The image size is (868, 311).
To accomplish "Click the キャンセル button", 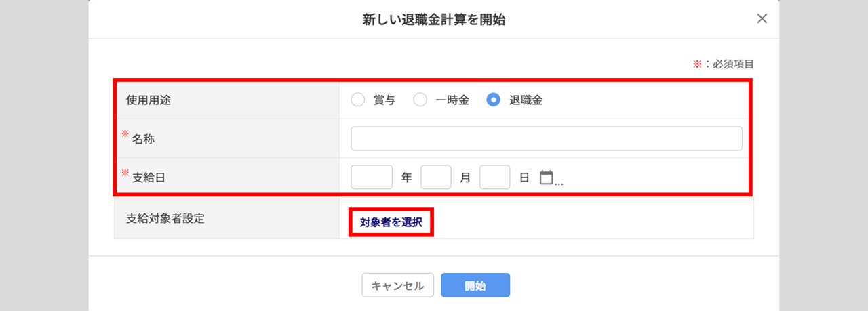I will 397,285.
